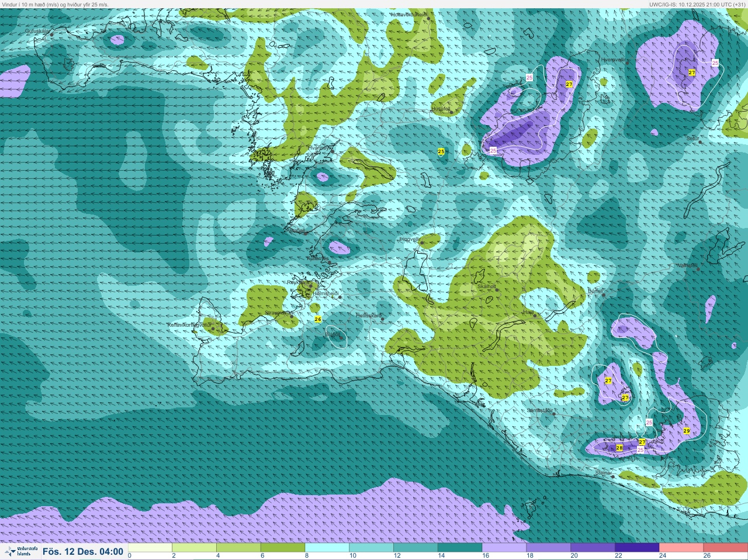The width and height of the screenshot is (748, 560).
Task: Select the violet 20–22 m/s legend swatch
Action: tap(593, 548)
